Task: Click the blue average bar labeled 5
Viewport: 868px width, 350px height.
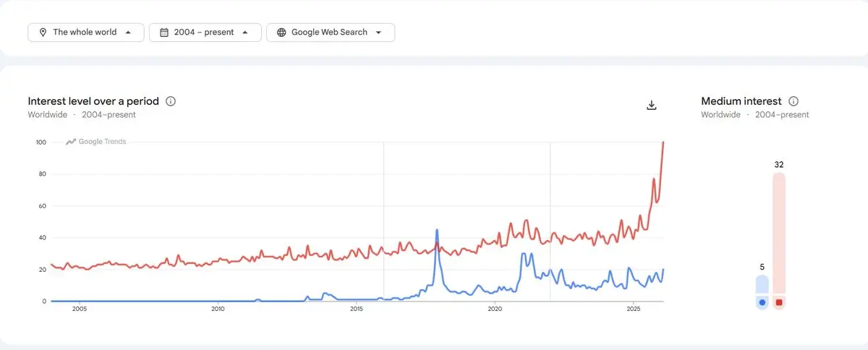Action: pyautogui.click(x=762, y=284)
